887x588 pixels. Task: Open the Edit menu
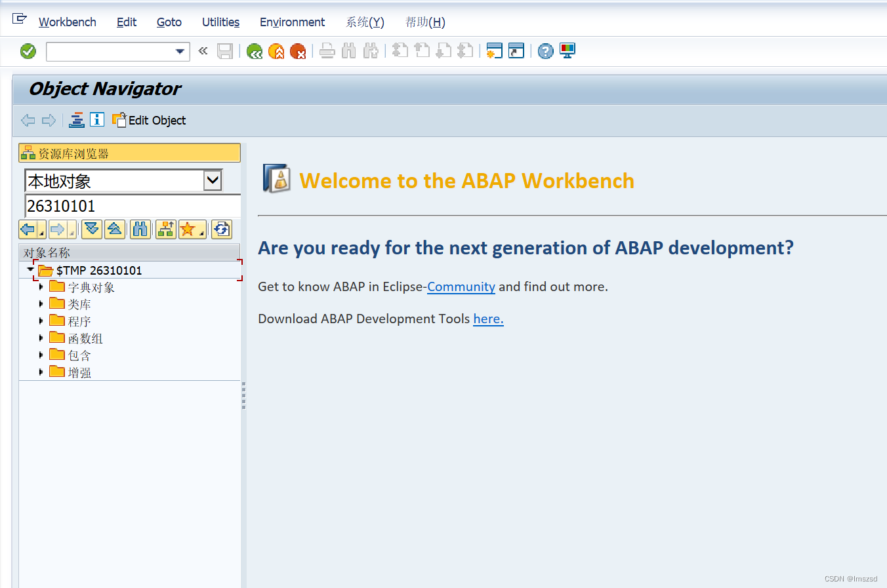(127, 22)
